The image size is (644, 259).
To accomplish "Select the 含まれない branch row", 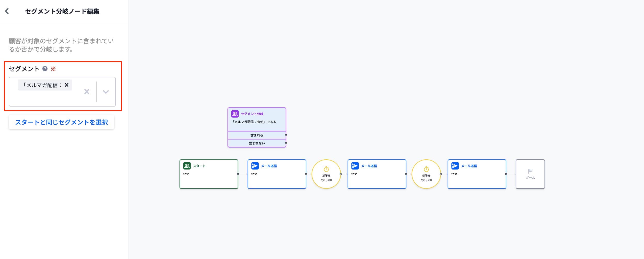I will click(256, 143).
